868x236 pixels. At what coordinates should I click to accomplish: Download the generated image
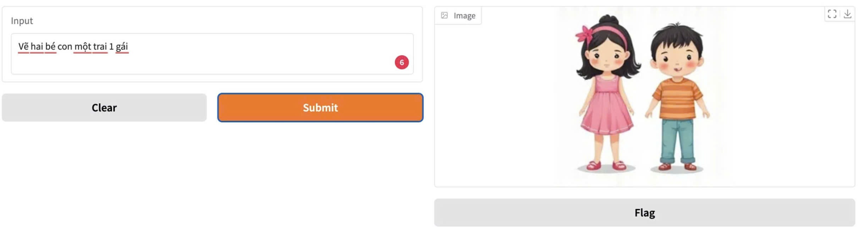coord(847,14)
